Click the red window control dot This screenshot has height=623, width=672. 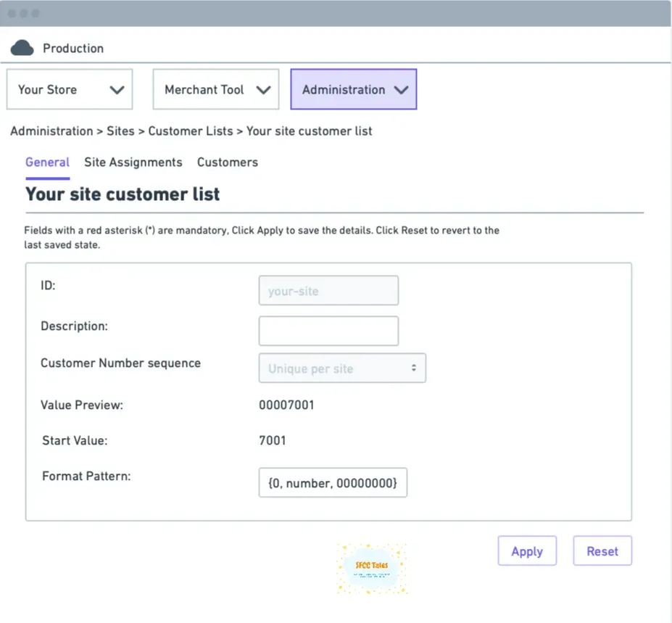12,12
